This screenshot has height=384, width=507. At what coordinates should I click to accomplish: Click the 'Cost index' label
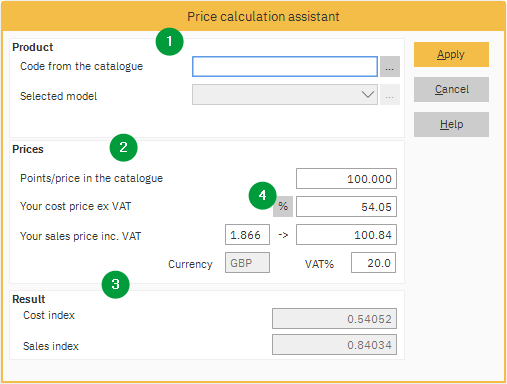(49, 315)
